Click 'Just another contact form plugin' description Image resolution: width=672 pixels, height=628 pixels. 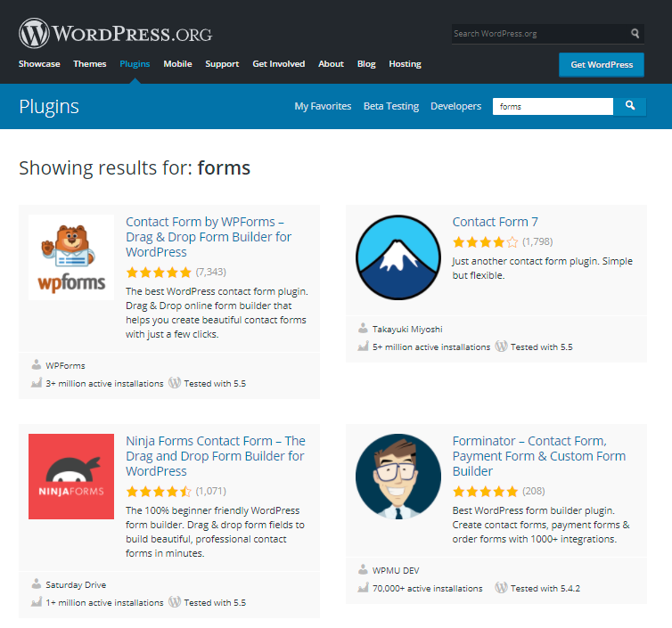[542, 268]
